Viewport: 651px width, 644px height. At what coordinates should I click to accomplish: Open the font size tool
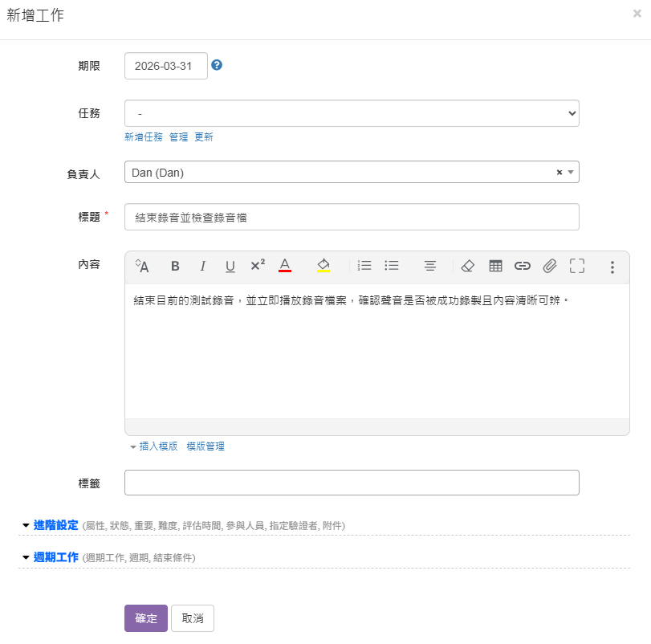click(x=142, y=266)
